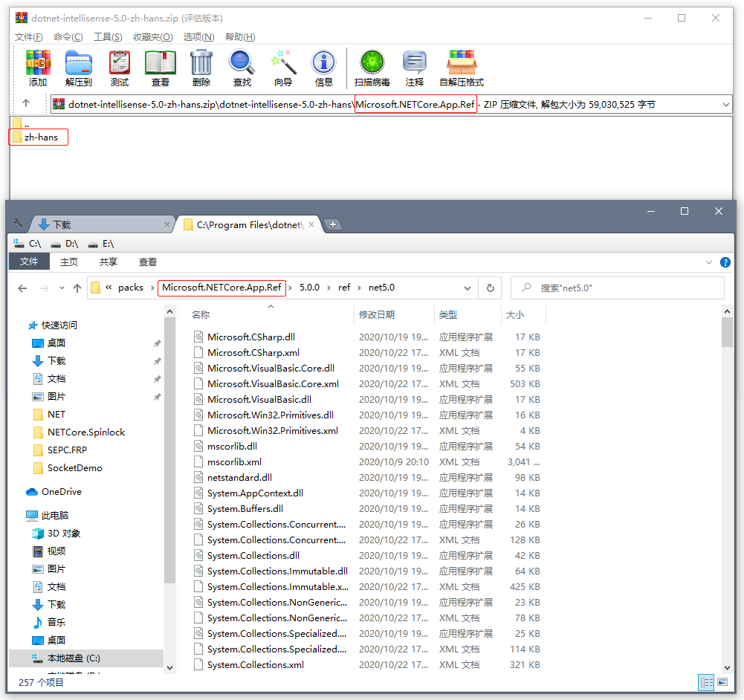Image resolution: width=744 pixels, height=700 pixels.
Task: Open the Explorer 共享 ribbon tab
Action: pos(109,262)
